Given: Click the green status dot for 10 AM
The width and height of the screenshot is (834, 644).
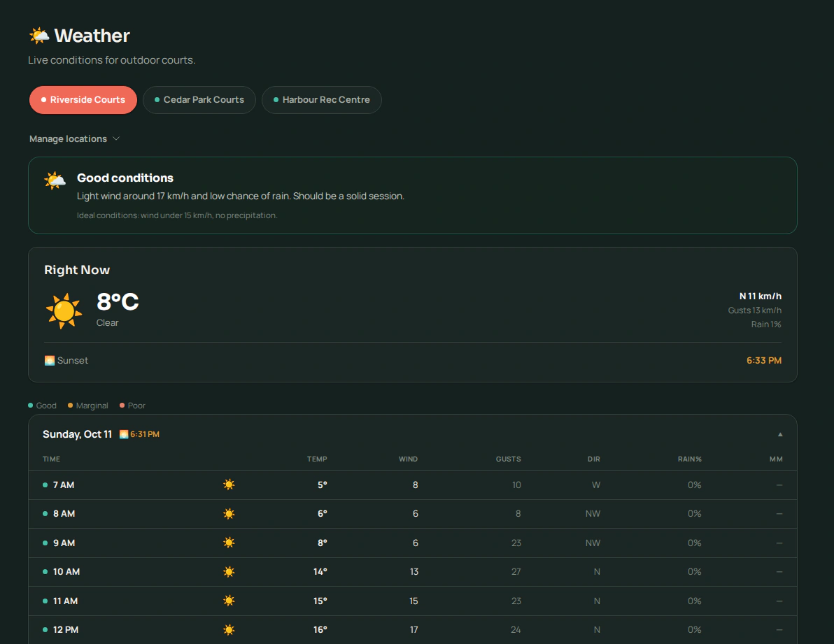Looking at the screenshot, I should tap(45, 572).
